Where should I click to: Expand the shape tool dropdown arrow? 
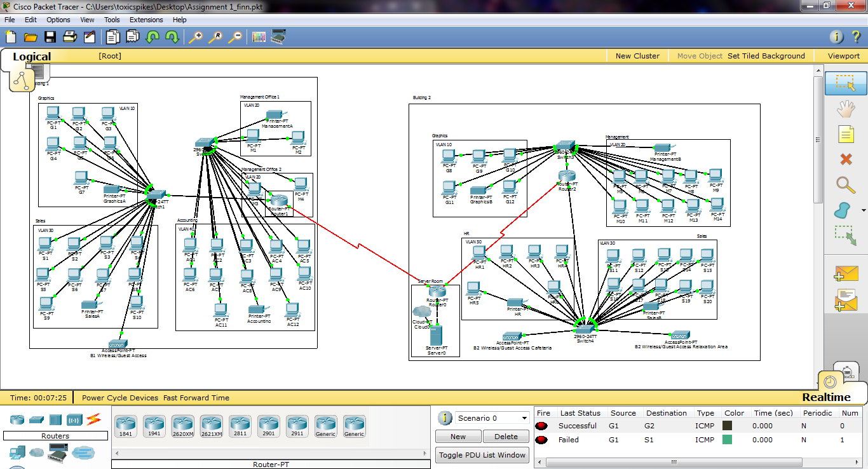click(864, 210)
